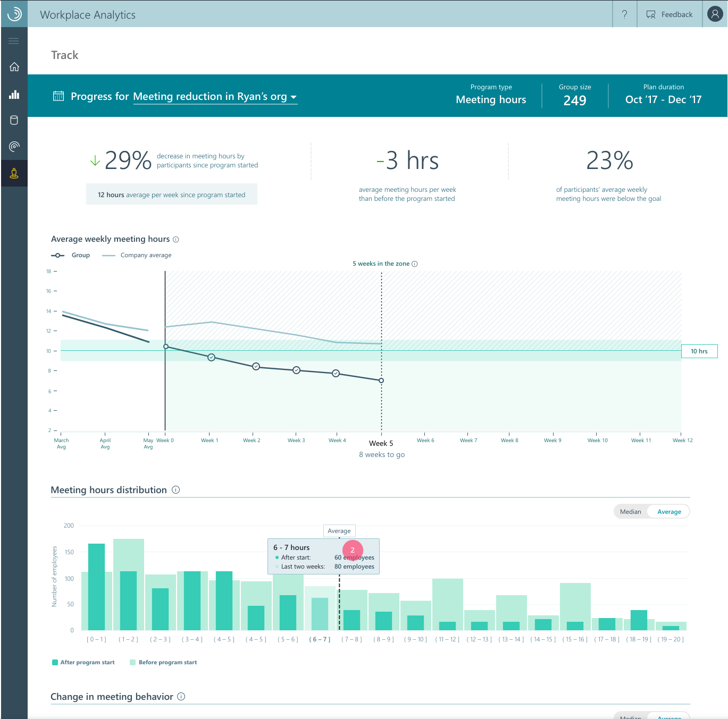This screenshot has height=719, width=728.
Task: Select the Analyze bar-chart icon in sidebar
Action: tap(14, 94)
